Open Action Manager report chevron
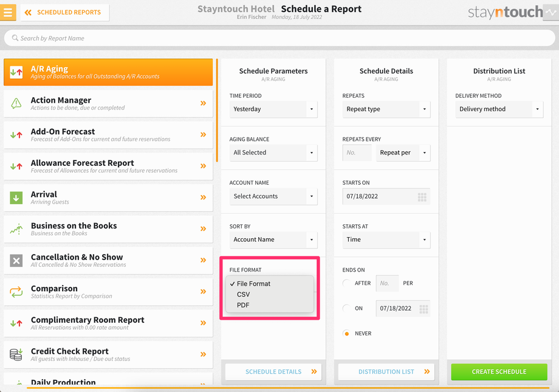Viewport: 559px width, 392px height. pyautogui.click(x=203, y=103)
